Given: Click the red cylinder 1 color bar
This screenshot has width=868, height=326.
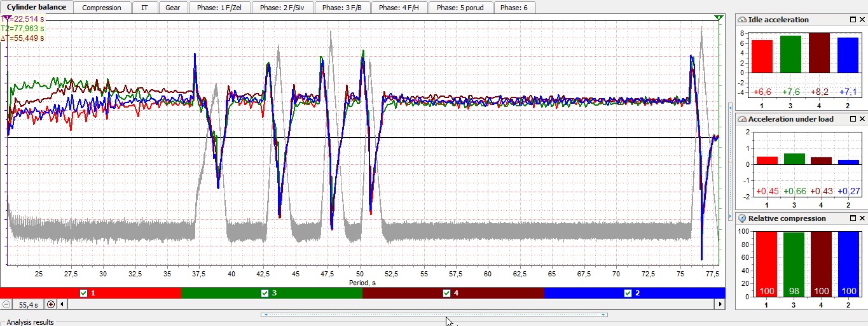Looking at the screenshot, I should (90, 293).
